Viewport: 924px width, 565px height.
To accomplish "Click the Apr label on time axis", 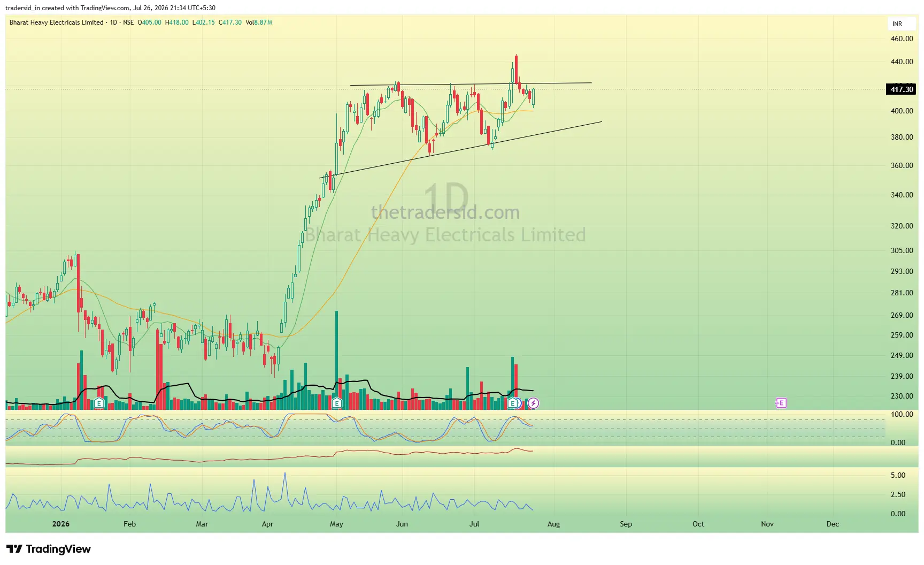I will [x=267, y=524].
